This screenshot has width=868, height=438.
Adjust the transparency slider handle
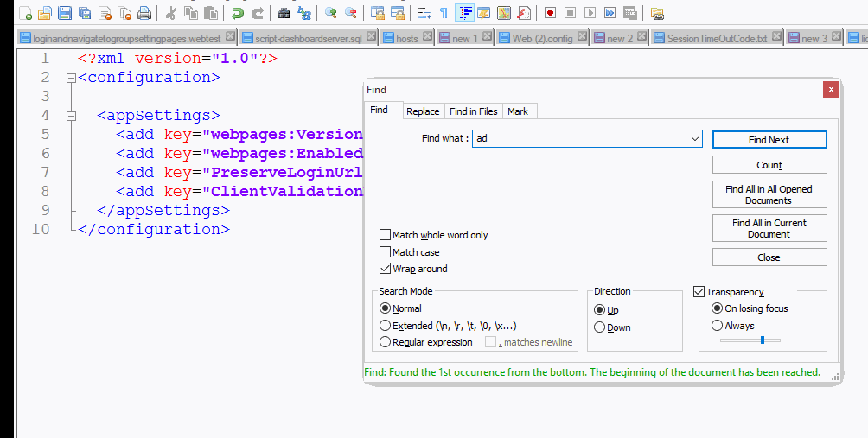tap(763, 340)
